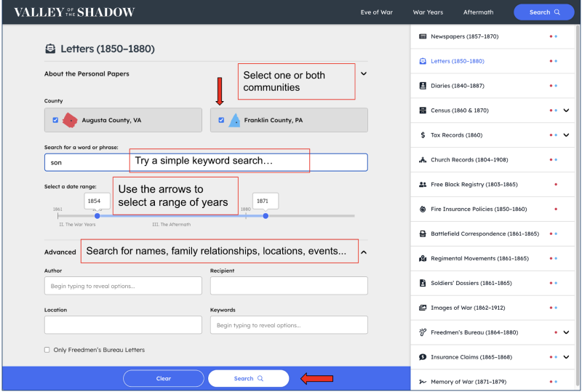582x392 pixels.
Task: Click the Free Black Registry people icon
Action: (x=423, y=185)
